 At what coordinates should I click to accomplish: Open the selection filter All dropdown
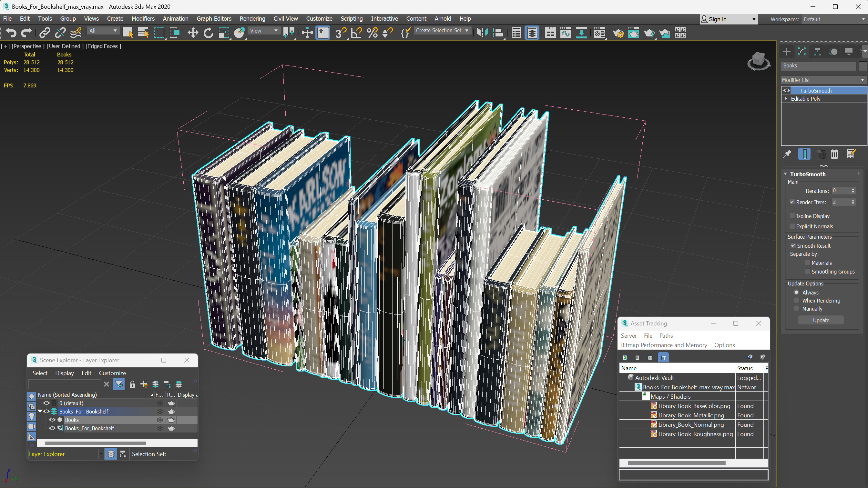(x=103, y=31)
